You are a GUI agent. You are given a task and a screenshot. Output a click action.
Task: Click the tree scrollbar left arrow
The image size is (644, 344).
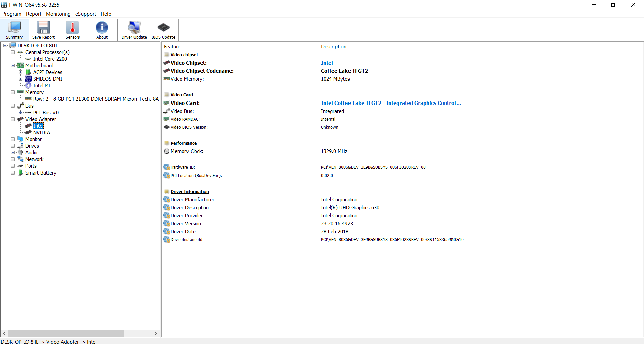(x=4, y=333)
